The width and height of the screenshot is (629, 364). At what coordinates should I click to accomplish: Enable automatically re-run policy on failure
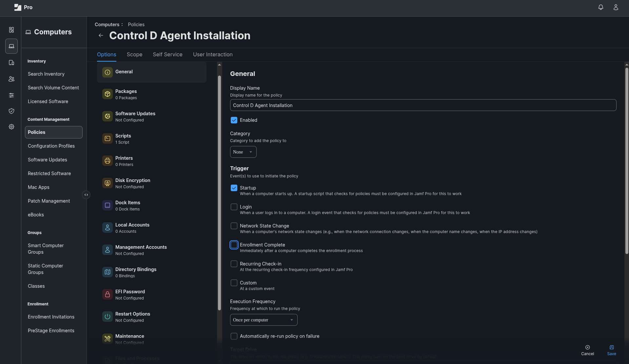point(234,336)
